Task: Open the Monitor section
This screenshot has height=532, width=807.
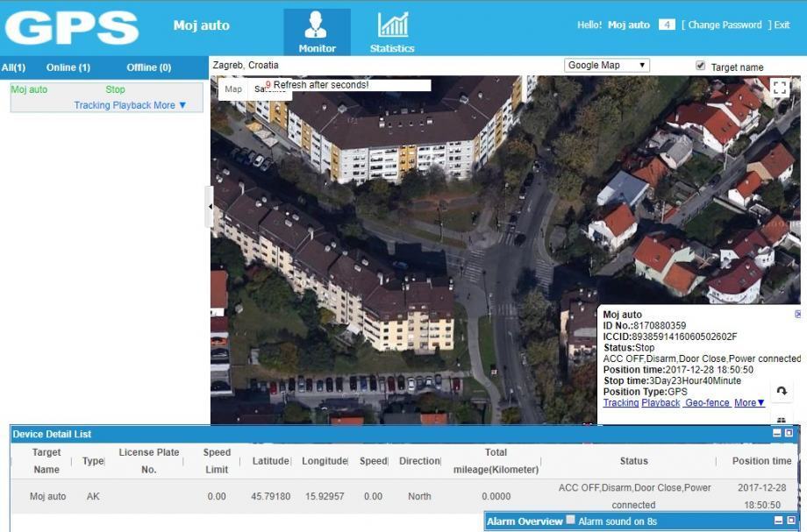Action: (317, 32)
